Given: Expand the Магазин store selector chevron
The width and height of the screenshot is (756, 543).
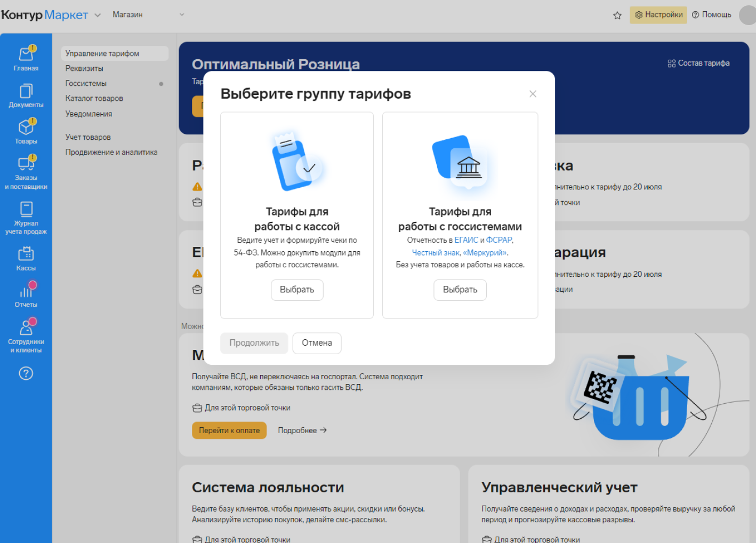Looking at the screenshot, I should coord(182,15).
